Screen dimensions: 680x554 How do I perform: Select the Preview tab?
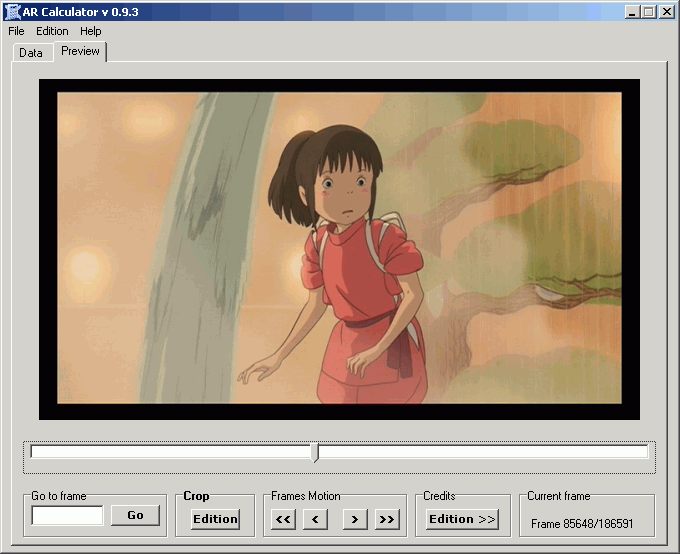tap(80, 51)
